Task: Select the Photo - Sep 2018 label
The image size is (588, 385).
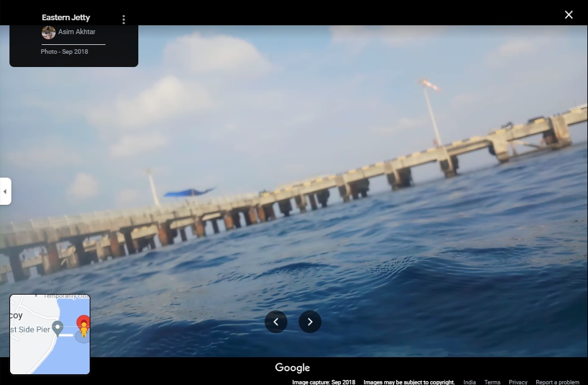Action: click(x=64, y=51)
